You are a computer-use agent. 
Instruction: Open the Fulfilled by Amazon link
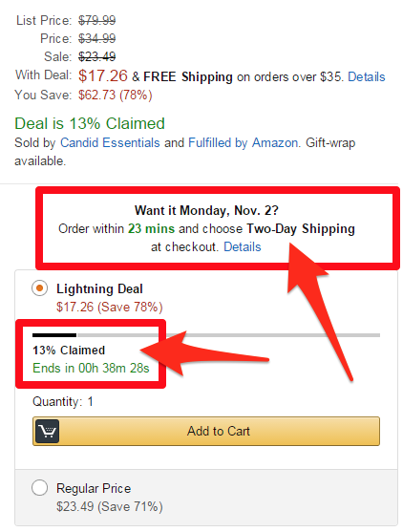click(244, 143)
